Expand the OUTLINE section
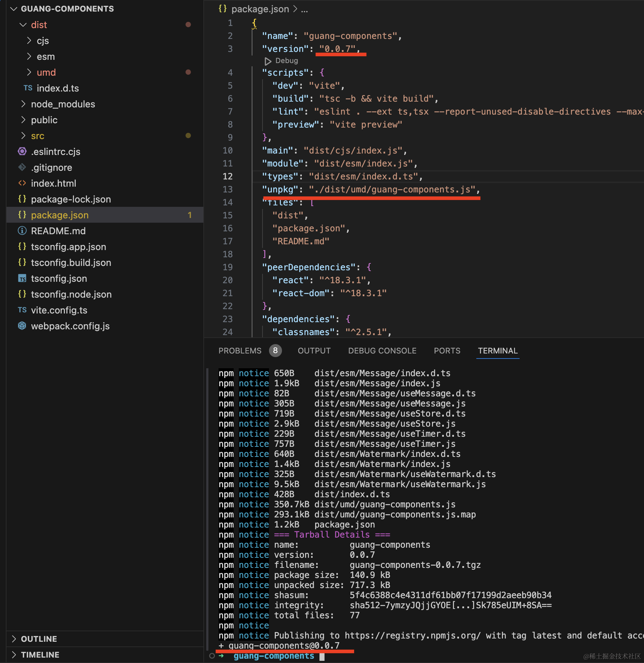Screen dimensions: 644x663 coord(14,639)
